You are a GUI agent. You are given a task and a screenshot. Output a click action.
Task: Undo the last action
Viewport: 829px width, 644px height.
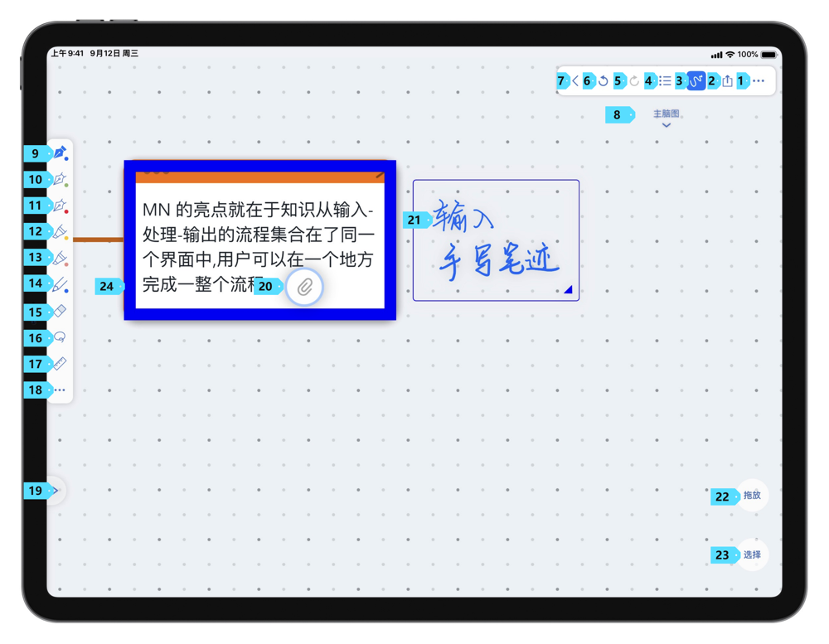(x=604, y=81)
